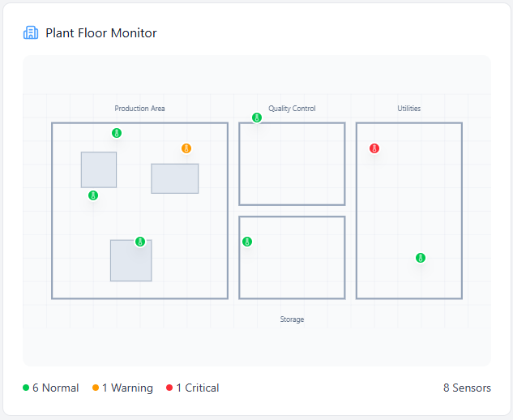Select the Quality Control room label
Screen dimensions: 513x420
tap(292, 109)
